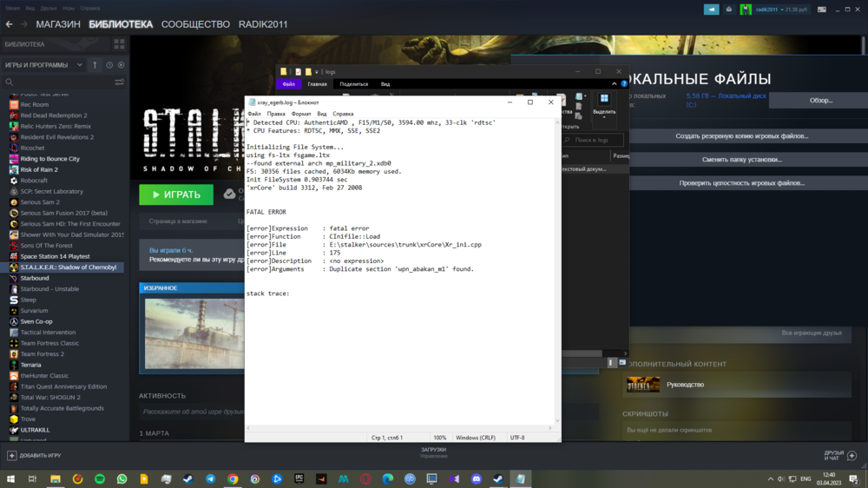The width and height of the screenshot is (868, 488).
Task: Toggle library grid view icon
Action: tap(119, 43)
